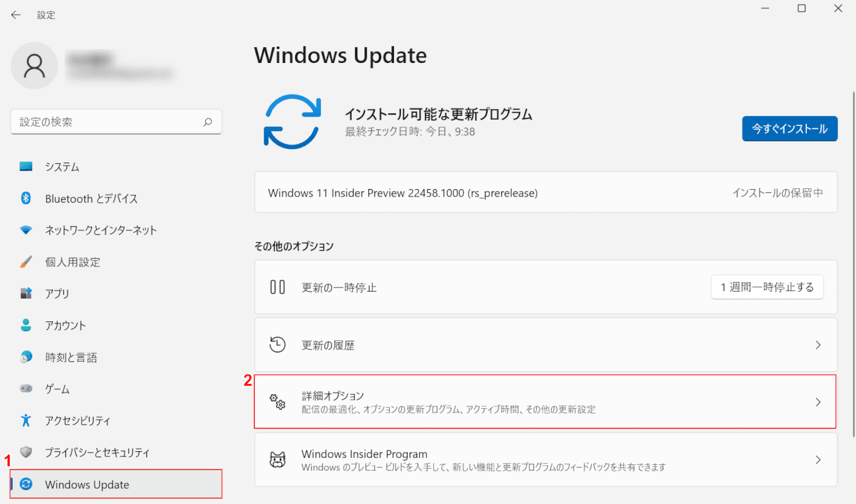Click the history clock icon for 更新の履歴
The width and height of the screenshot is (856, 504).
click(x=277, y=345)
